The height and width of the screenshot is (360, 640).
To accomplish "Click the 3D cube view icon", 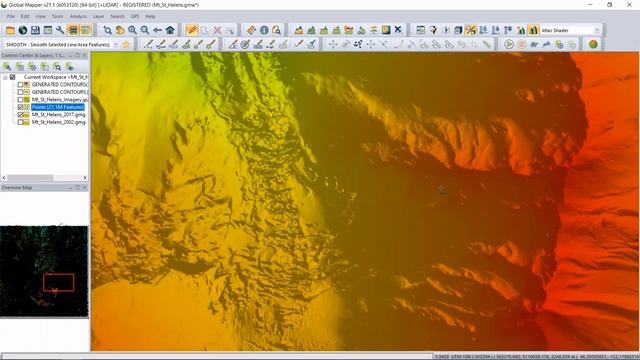I will (x=458, y=30).
